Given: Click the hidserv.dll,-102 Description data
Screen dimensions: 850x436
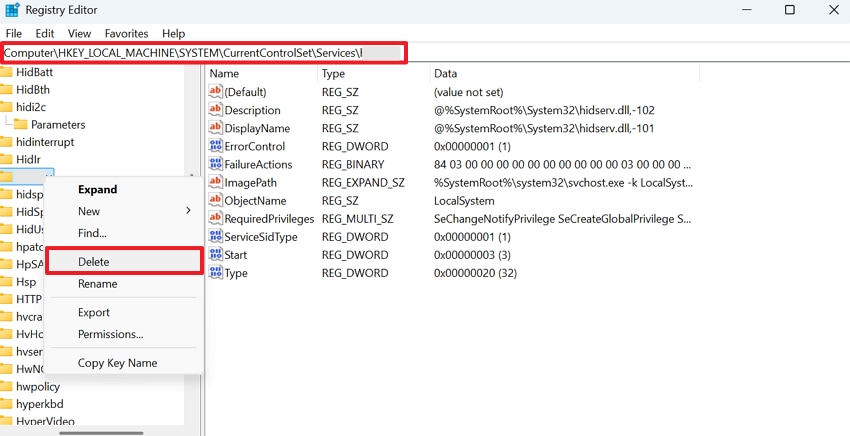Looking at the screenshot, I should coord(544,110).
